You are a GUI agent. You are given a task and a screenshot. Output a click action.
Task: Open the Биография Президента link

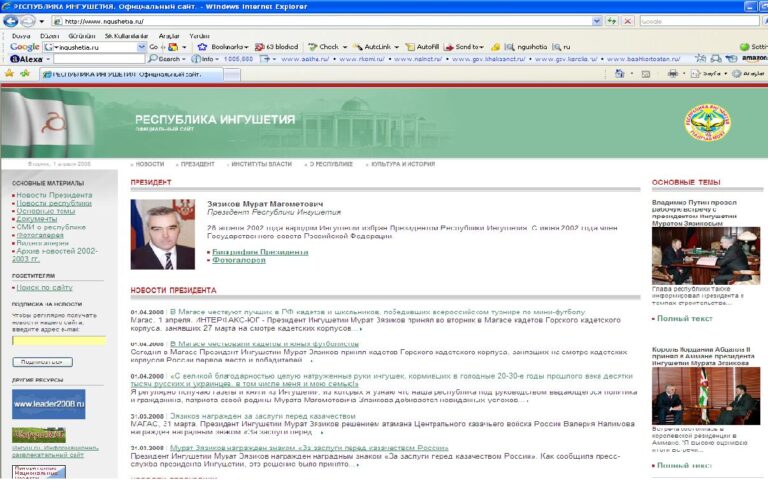tap(260, 252)
